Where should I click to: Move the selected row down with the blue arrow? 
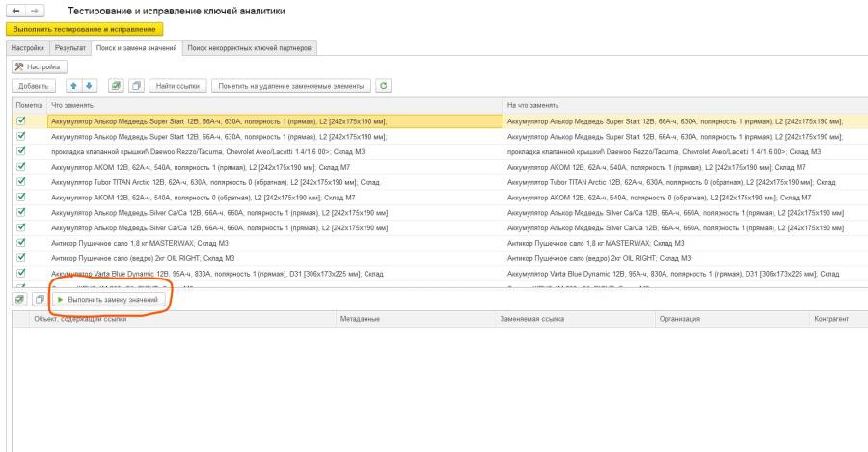point(87,87)
